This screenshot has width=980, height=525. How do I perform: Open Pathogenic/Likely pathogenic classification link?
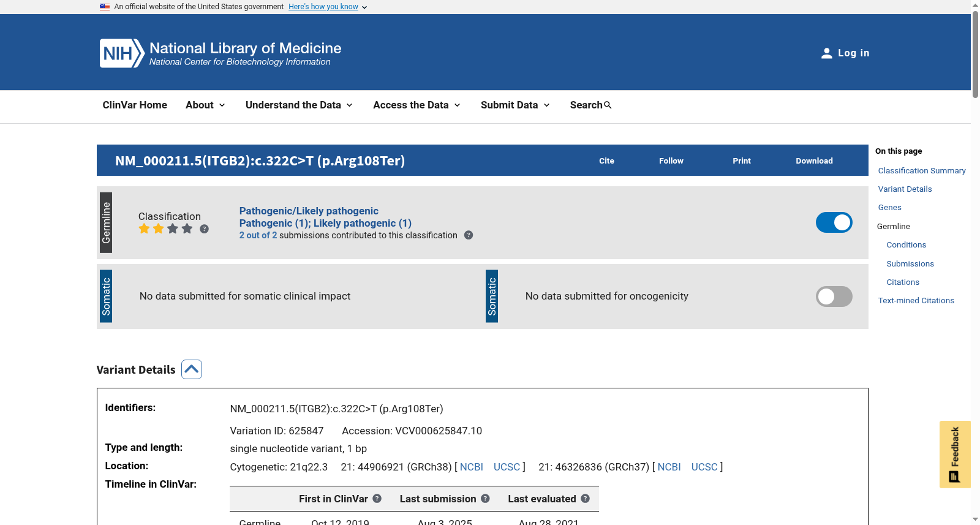[309, 211]
